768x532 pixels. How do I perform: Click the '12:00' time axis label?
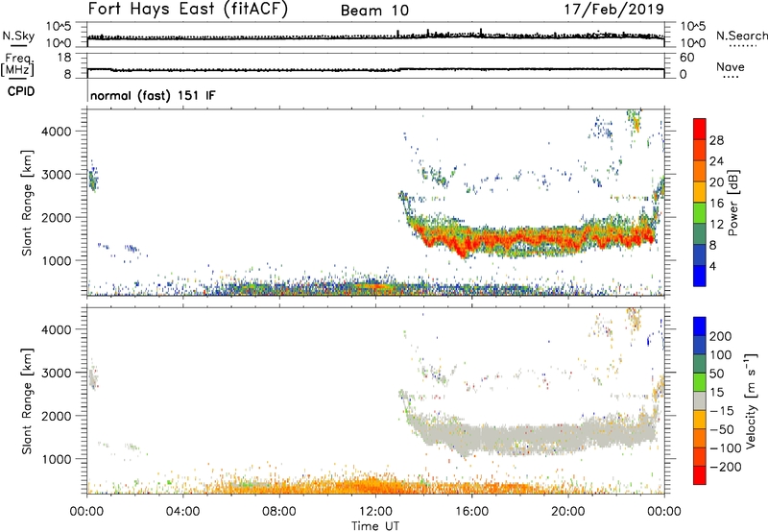pyautogui.click(x=375, y=512)
